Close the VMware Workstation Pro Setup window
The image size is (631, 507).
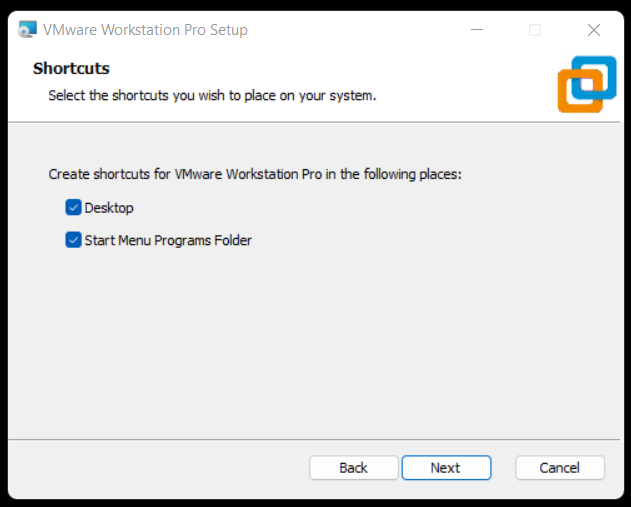point(594,30)
